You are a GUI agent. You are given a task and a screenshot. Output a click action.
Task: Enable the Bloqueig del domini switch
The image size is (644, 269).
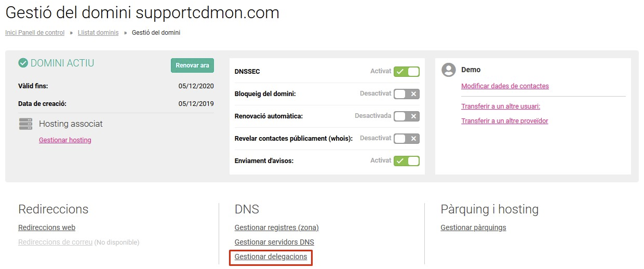coord(407,94)
